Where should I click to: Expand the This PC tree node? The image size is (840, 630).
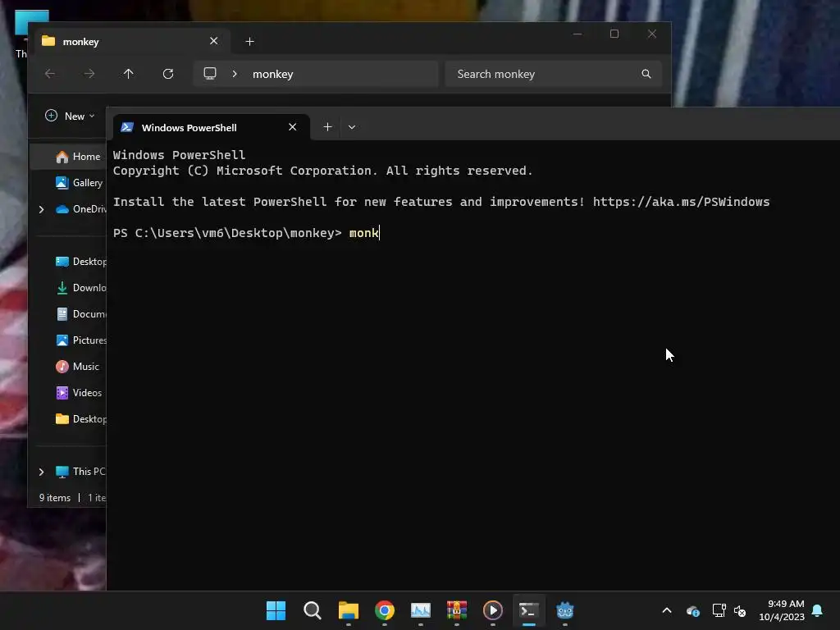pos(41,472)
